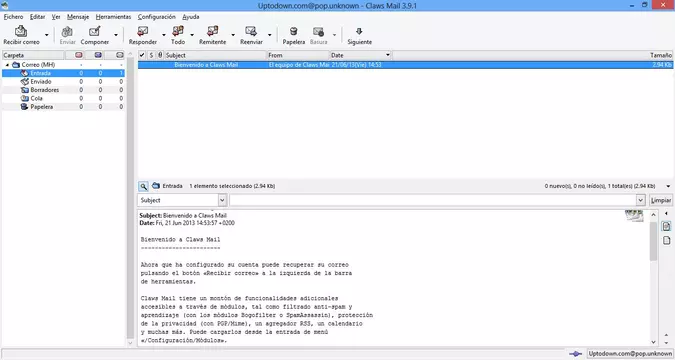Image resolution: width=675 pixels, height=360 pixels.
Task: Click the blank page attachment icon
Action: [x=666, y=241]
